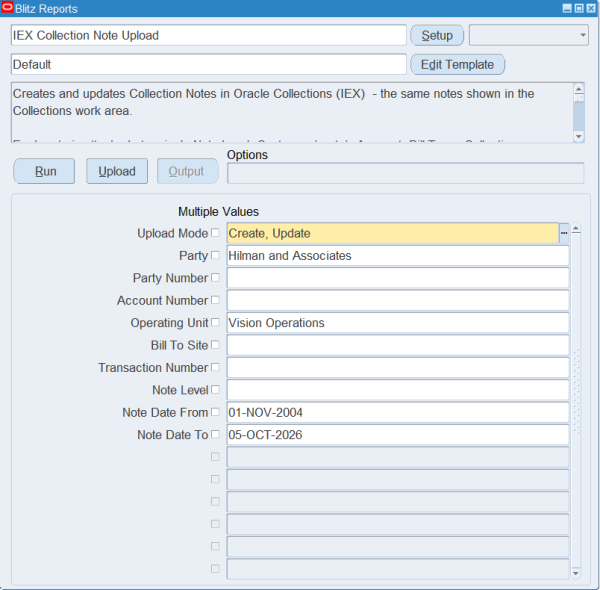Click the Setup button

437,35
